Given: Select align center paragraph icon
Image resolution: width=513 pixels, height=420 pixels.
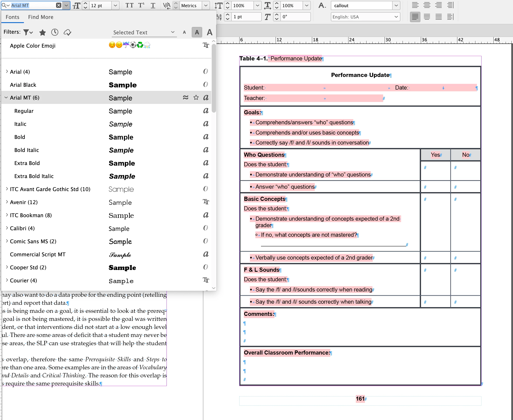Looking at the screenshot, I should point(427,5).
